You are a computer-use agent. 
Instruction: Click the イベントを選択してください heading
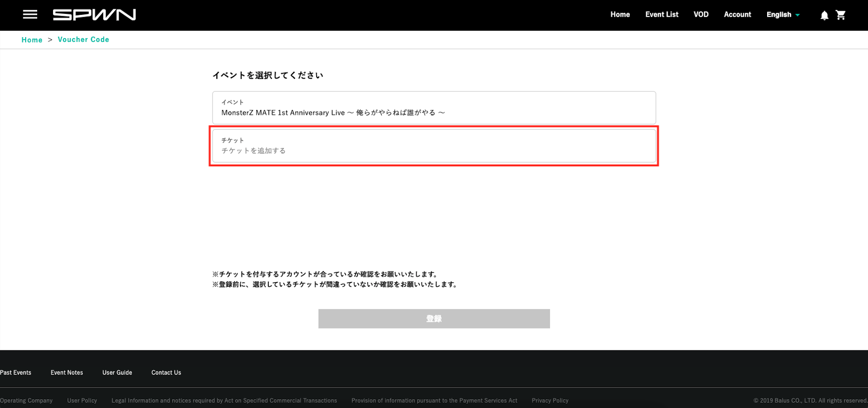click(x=268, y=75)
